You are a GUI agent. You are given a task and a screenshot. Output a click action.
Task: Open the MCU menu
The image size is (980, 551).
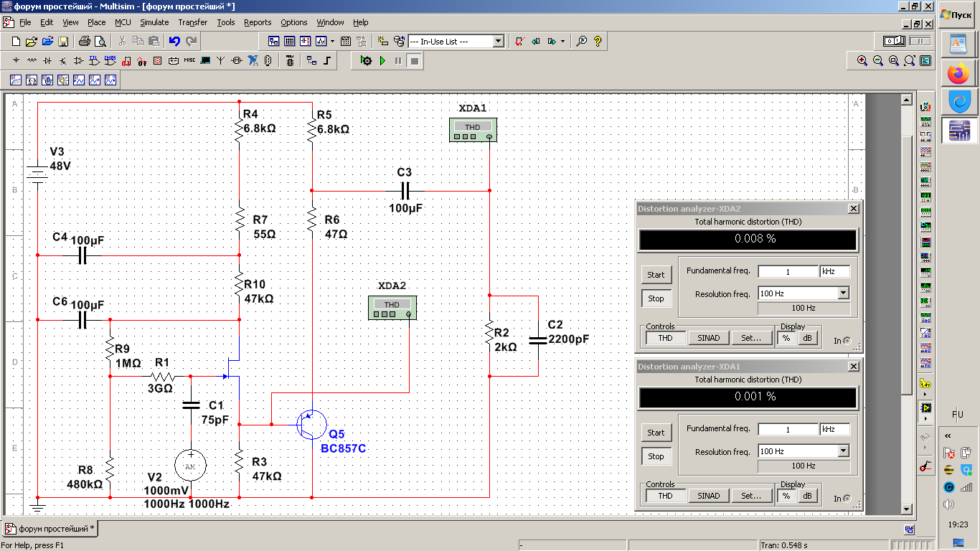coord(123,22)
